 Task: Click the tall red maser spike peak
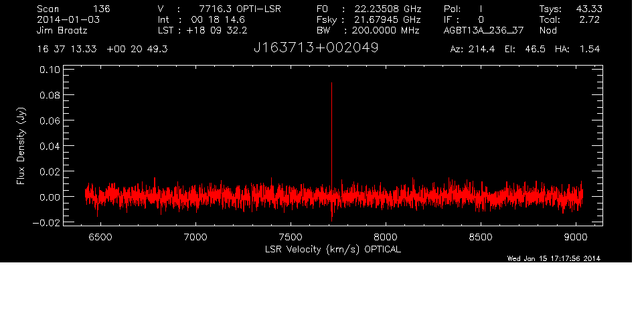331,84
